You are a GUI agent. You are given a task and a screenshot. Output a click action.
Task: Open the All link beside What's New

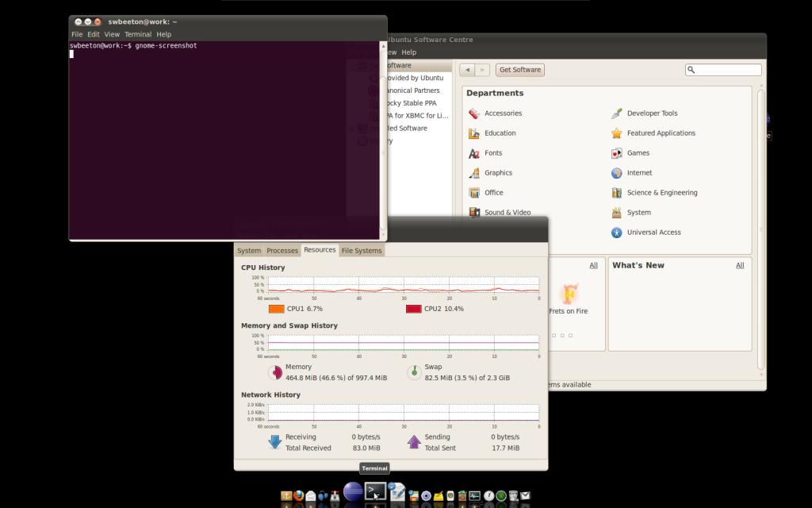click(740, 265)
